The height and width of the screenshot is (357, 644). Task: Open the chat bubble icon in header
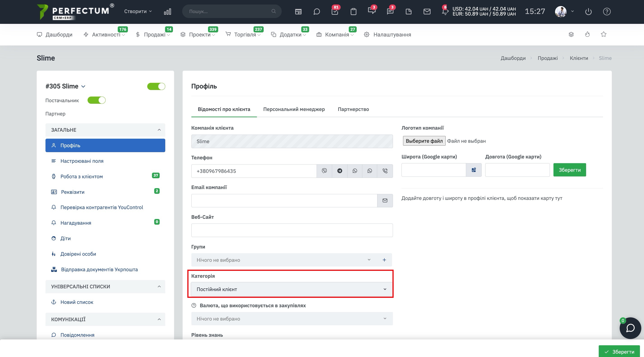pos(317,11)
